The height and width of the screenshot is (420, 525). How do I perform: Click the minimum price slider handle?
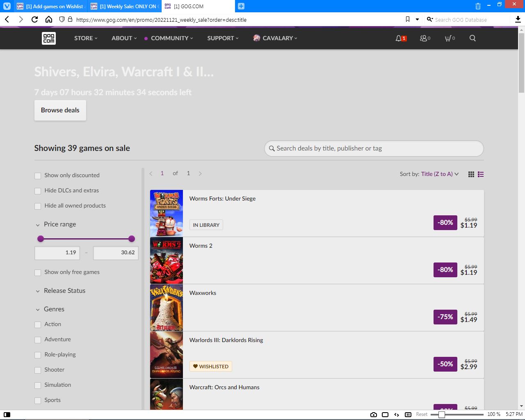click(41, 239)
